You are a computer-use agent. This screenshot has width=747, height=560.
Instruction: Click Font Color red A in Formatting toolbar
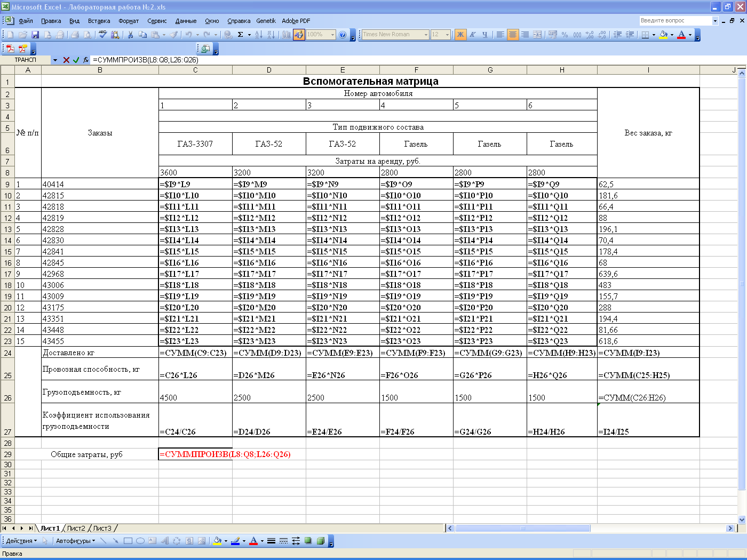681,35
